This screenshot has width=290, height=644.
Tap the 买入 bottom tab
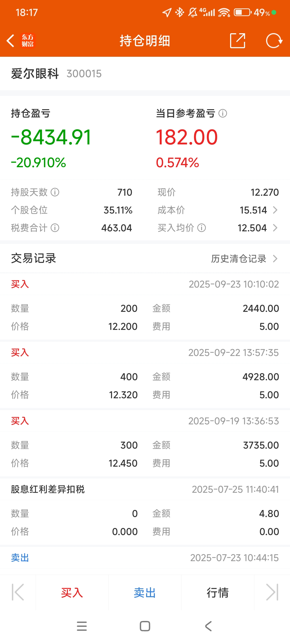72,592
